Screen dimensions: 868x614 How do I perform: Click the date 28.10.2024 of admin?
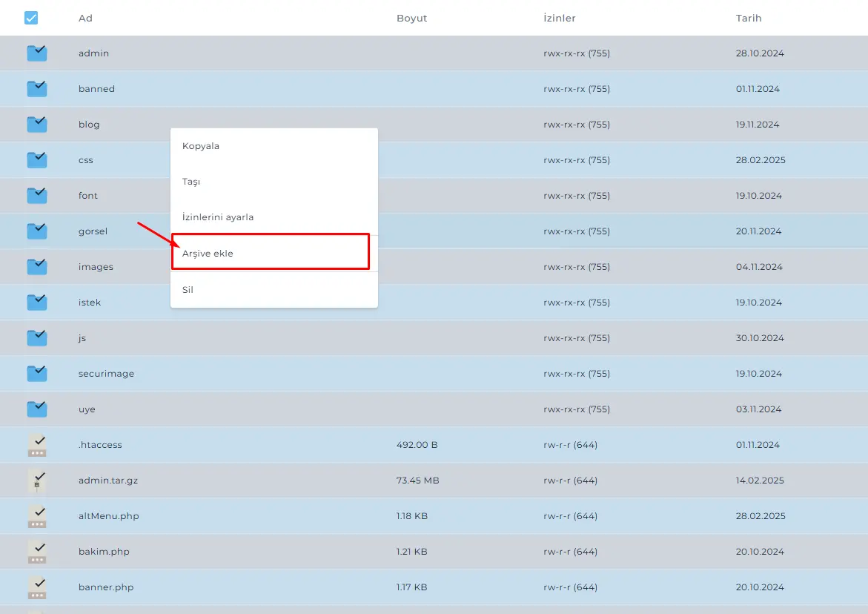(760, 53)
